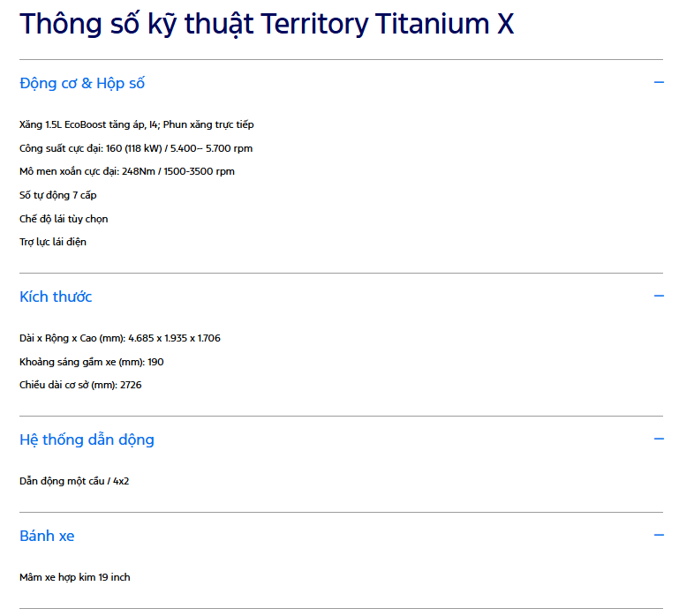Select the Mô men xoắn cực đại line
Viewport: 679px width, 616px height.
pyautogui.click(x=127, y=171)
